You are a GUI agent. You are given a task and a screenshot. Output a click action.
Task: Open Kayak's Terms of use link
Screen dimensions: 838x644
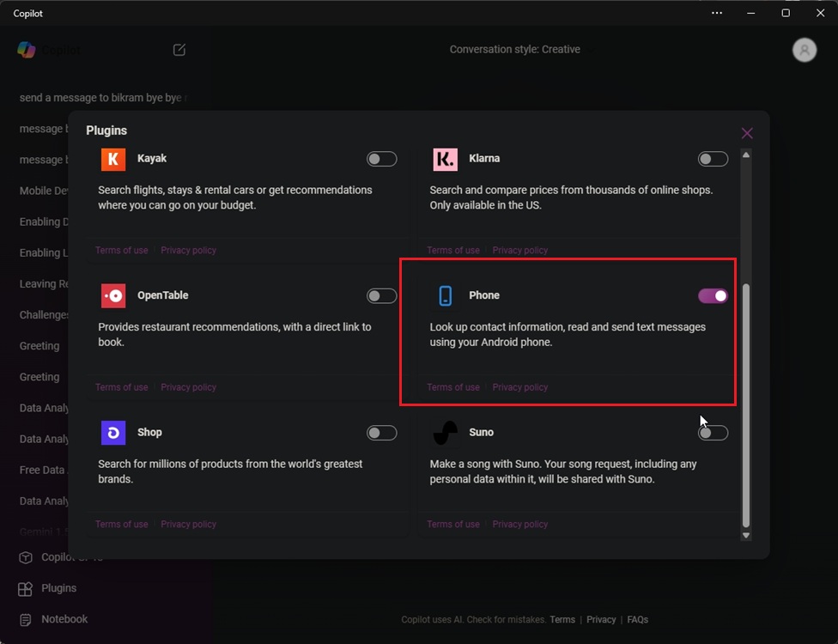pos(121,250)
